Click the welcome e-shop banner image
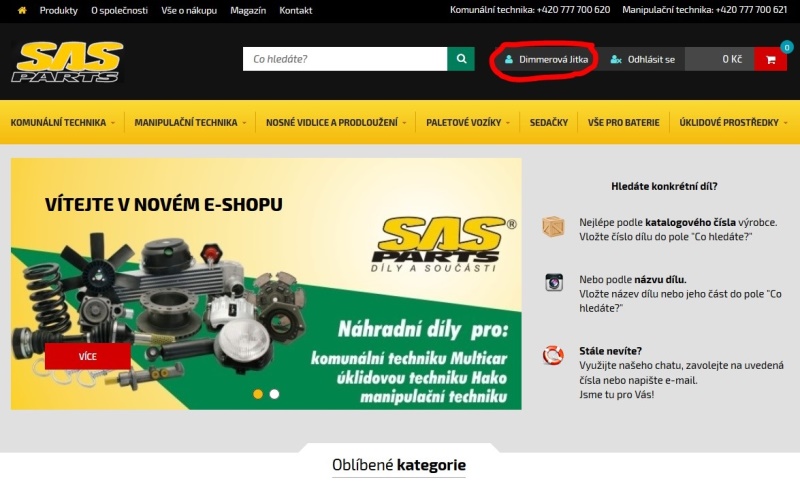This screenshot has height=488, width=800. tap(266, 284)
